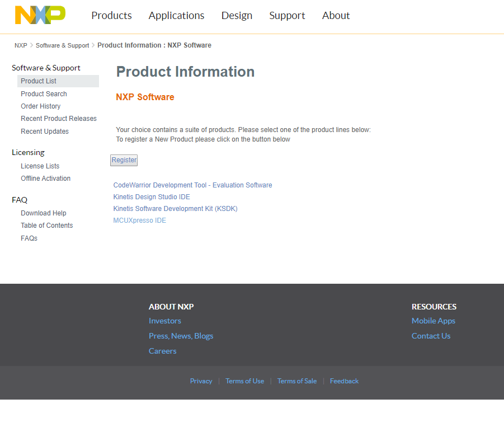The image size is (504, 427).
Task: Click the orange 'NXP Software' subheading
Action: pos(145,97)
